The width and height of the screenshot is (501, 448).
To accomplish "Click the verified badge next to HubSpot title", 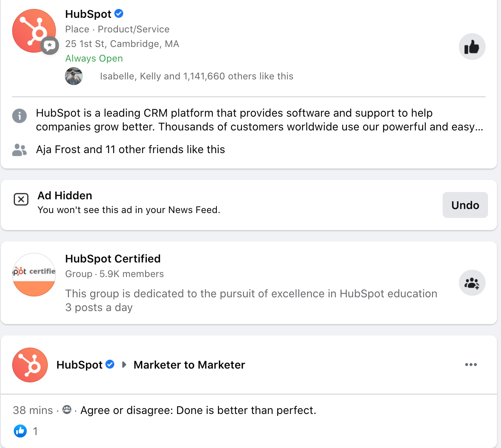I will [x=119, y=14].
